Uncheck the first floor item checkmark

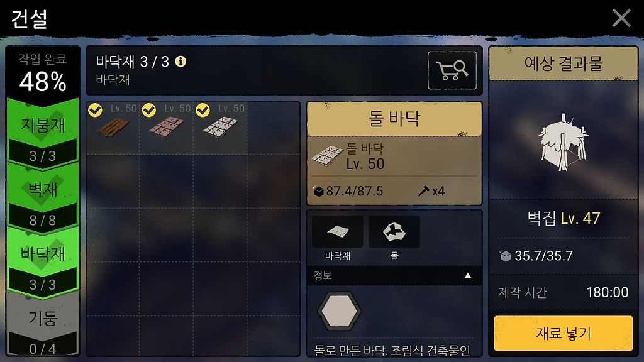click(x=96, y=110)
